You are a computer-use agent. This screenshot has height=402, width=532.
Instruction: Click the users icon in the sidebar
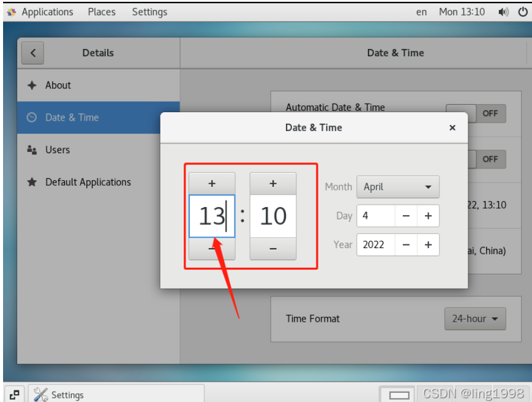32,150
